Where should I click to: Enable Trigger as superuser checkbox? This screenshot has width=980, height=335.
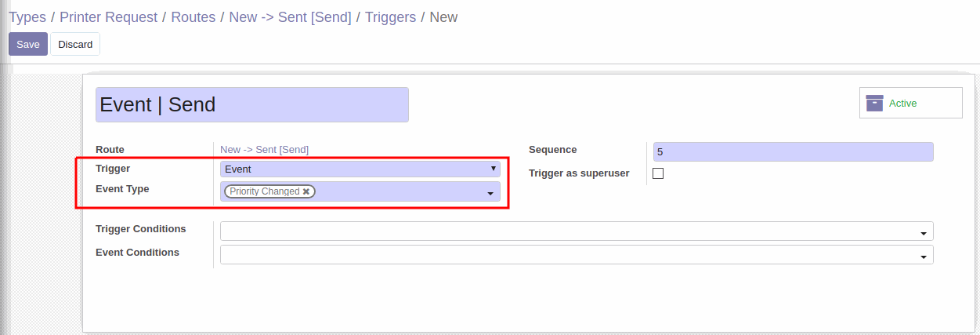click(658, 173)
